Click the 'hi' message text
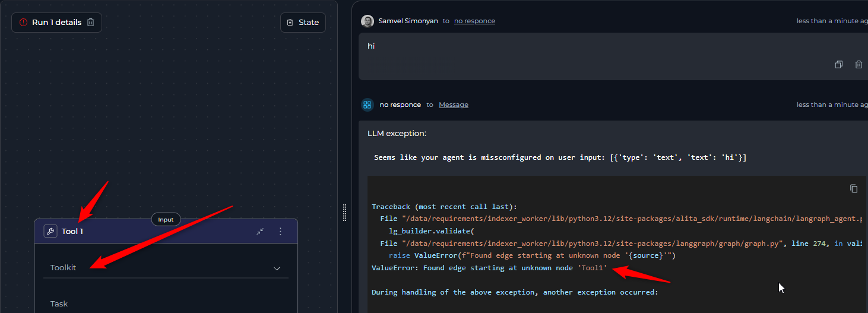The height and width of the screenshot is (313, 868). pyautogui.click(x=371, y=46)
